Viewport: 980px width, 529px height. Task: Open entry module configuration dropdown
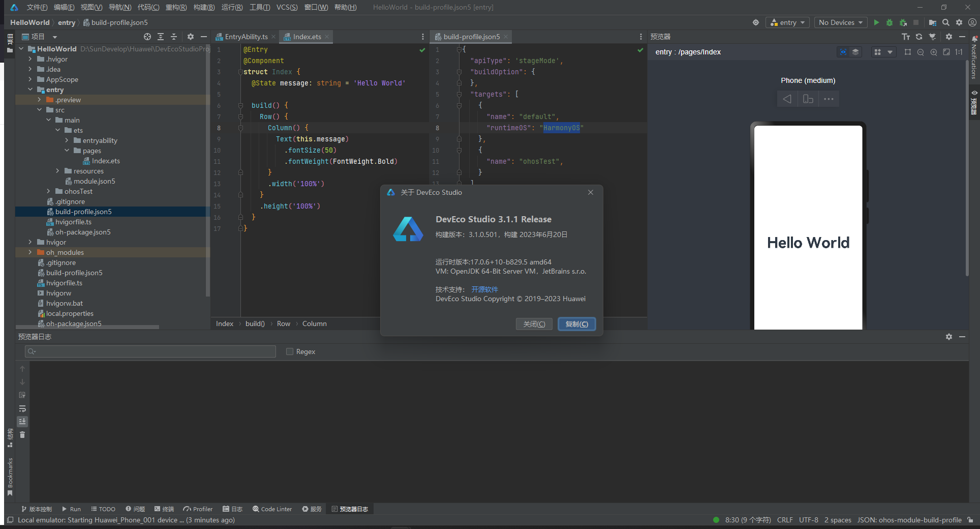[x=788, y=22]
